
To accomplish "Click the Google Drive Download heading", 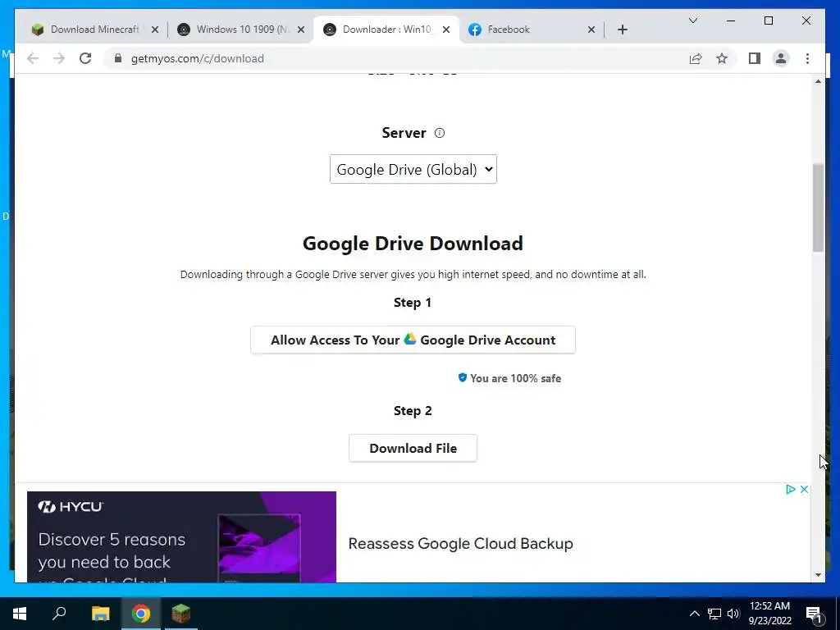I will (x=413, y=243).
